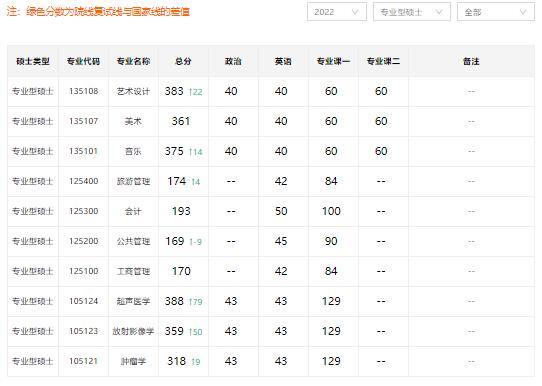Image resolution: width=542 pixels, height=386 pixels.
Task: Click the 总分 column header
Action: point(183,62)
